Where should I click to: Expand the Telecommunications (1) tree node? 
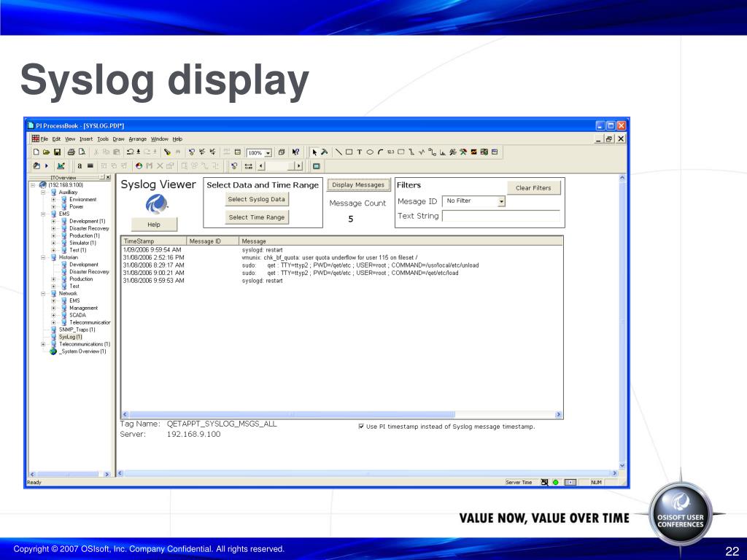click(x=43, y=344)
